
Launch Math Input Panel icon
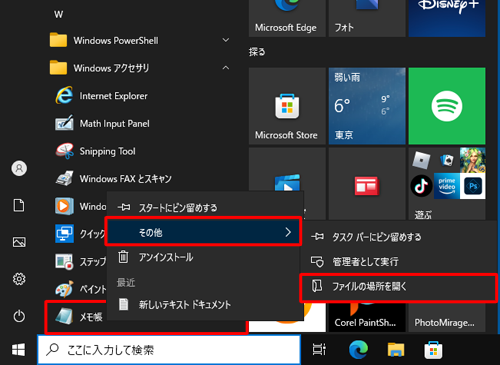[64, 123]
